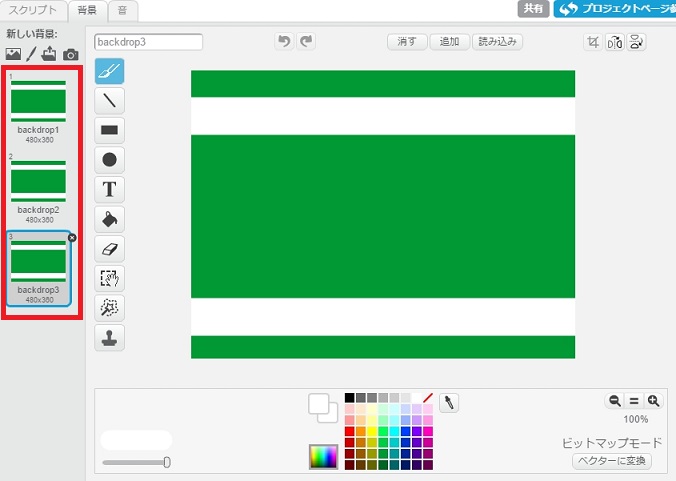The height and width of the screenshot is (481, 676).
Task: Click the Redo arrow
Action: pos(306,41)
